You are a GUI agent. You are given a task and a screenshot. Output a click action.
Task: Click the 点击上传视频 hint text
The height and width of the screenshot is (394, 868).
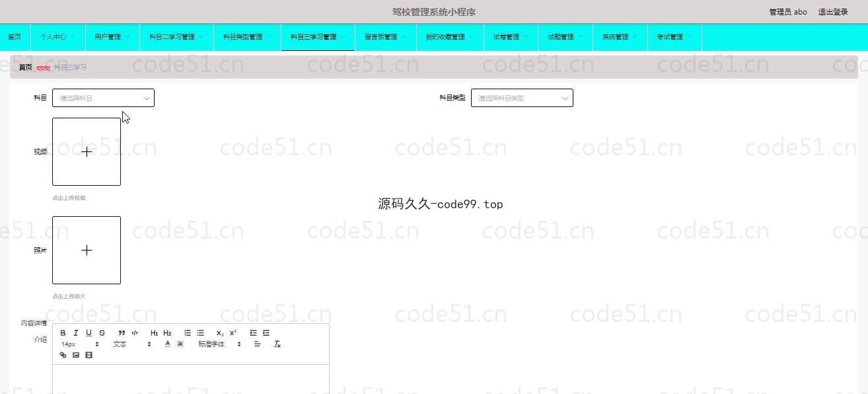[x=69, y=198]
